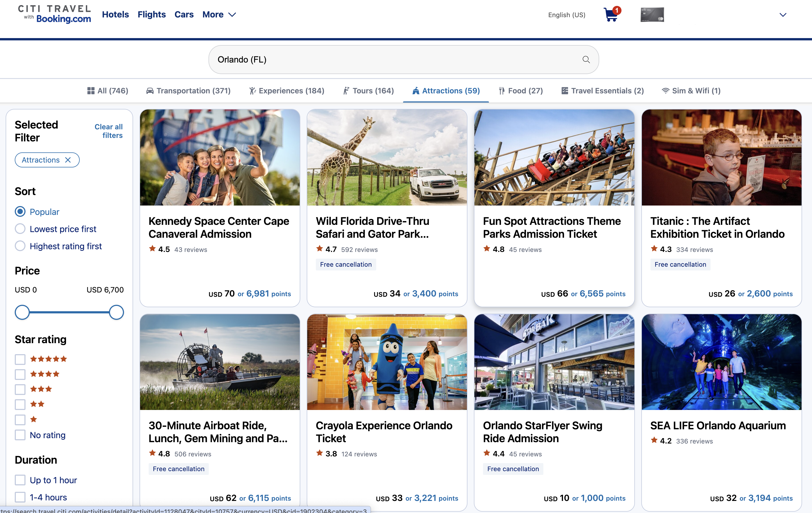
Task: Check the two-star rating filter
Action: click(x=20, y=404)
